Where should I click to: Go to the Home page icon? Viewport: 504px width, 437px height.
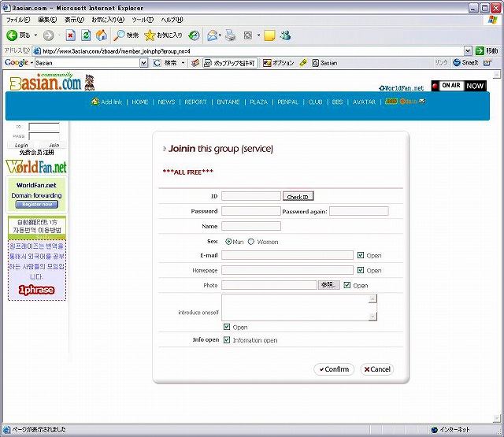101,35
